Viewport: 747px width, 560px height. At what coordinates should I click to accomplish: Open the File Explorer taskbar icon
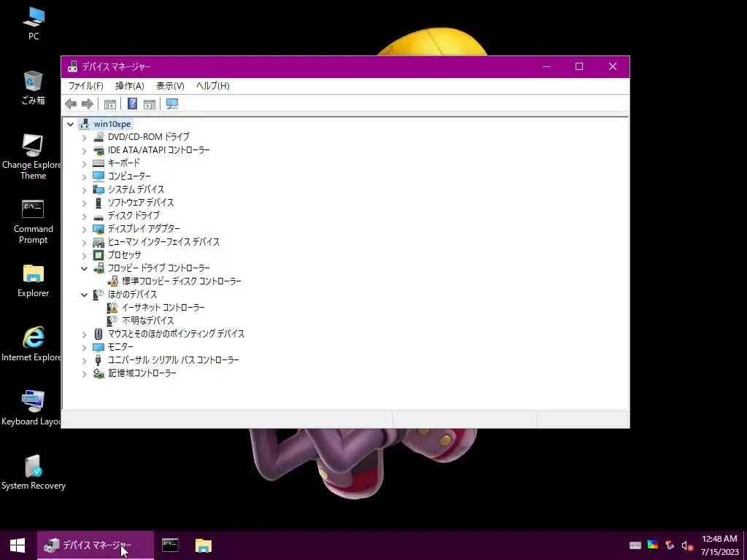[x=204, y=545]
